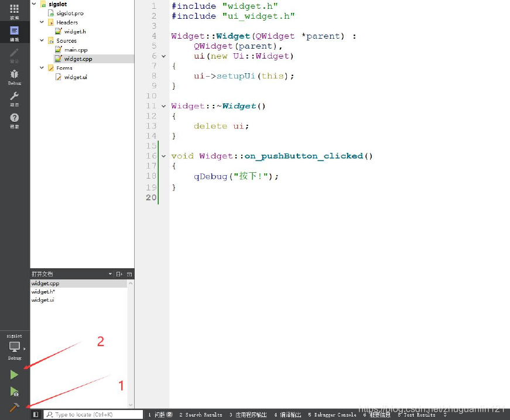This screenshot has height=420, width=510.
Task: Click setupUi call on line 8
Action: pyautogui.click(x=236, y=76)
